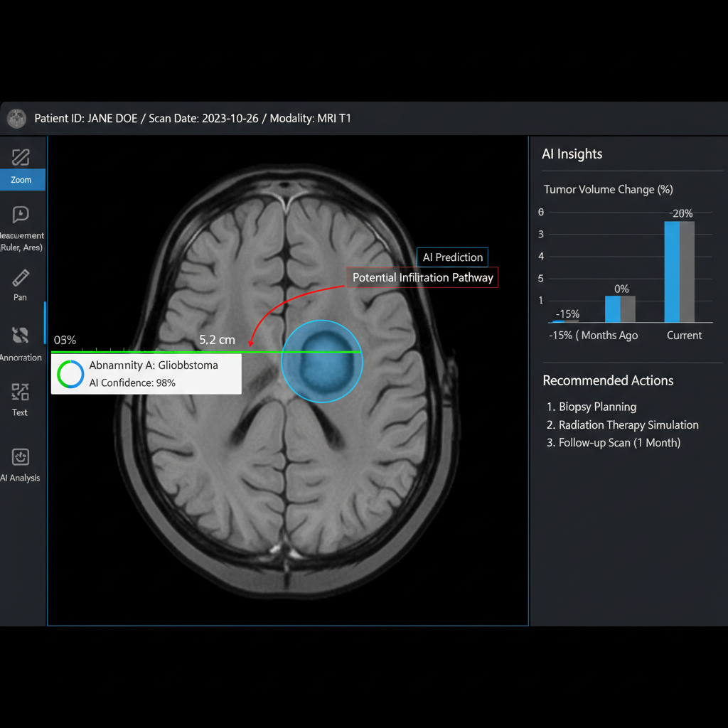The width and height of the screenshot is (728, 728).
Task: Select the Potential Infiltration Pathway tag
Action: [x=422, y=277]
